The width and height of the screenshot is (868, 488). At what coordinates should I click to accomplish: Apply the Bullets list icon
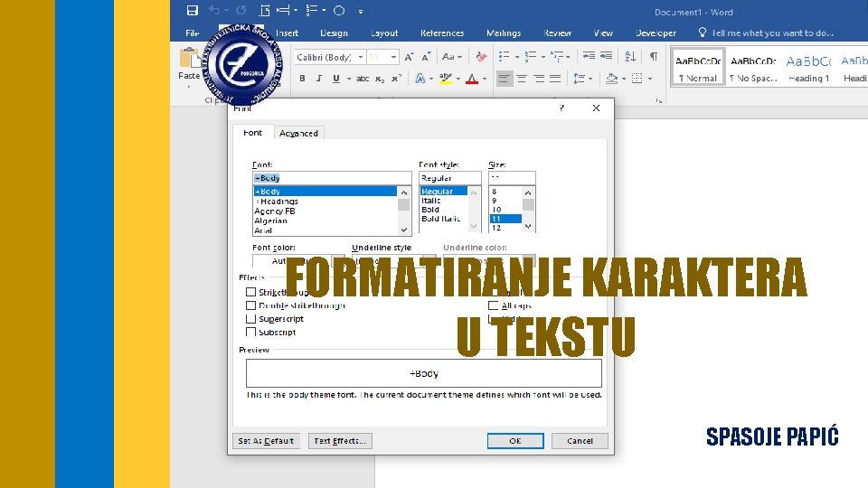coord(504,56)
